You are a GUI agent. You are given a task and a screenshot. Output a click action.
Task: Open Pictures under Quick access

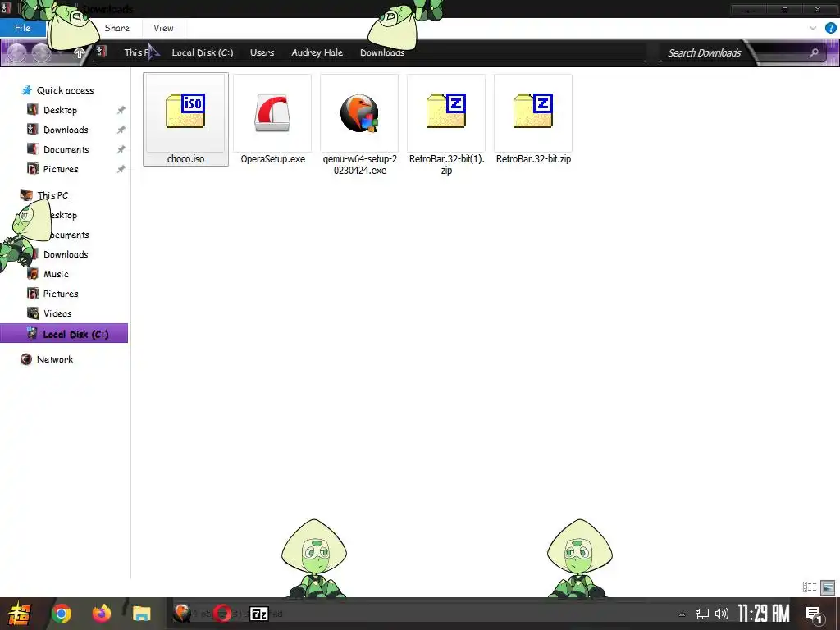61,169
